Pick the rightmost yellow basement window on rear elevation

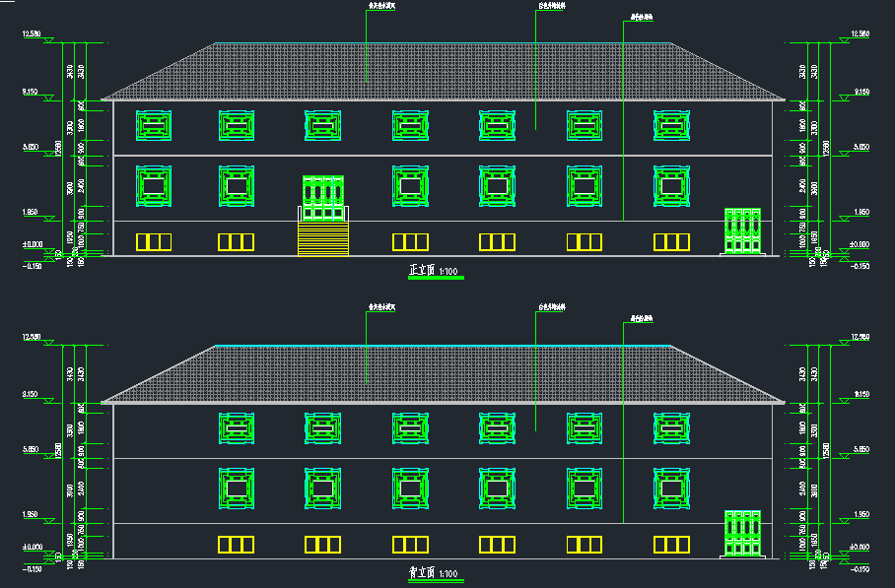coord(671,544)
